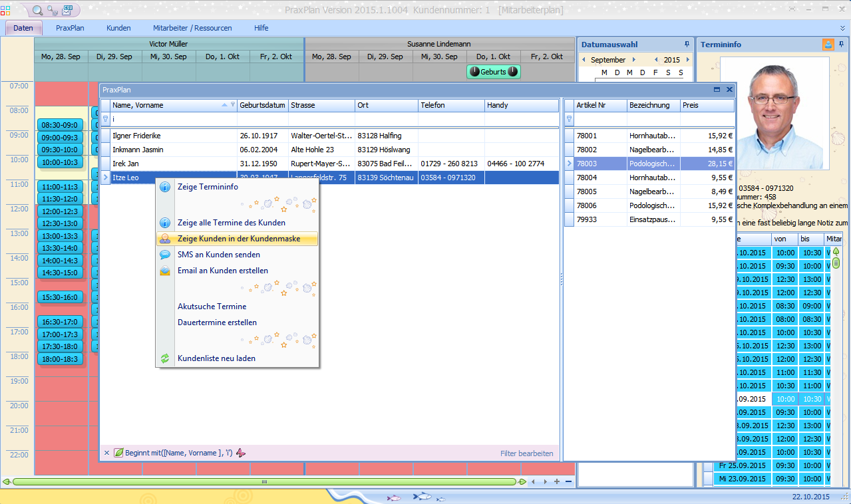Select the 10:00-10:3 appointment block in Victor Müller's Monday column
The width and height of the screenshot is (851, 504).
(60, 162)
